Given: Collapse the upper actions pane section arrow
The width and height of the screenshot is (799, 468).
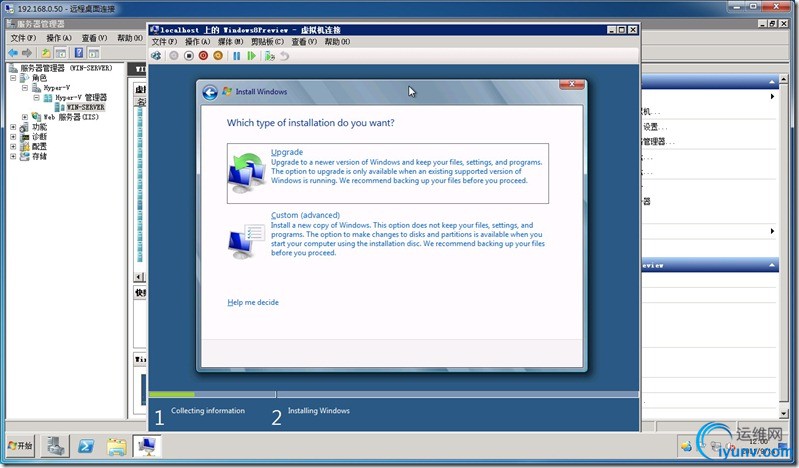Looking at the screenshot, I should pos(771,82).
